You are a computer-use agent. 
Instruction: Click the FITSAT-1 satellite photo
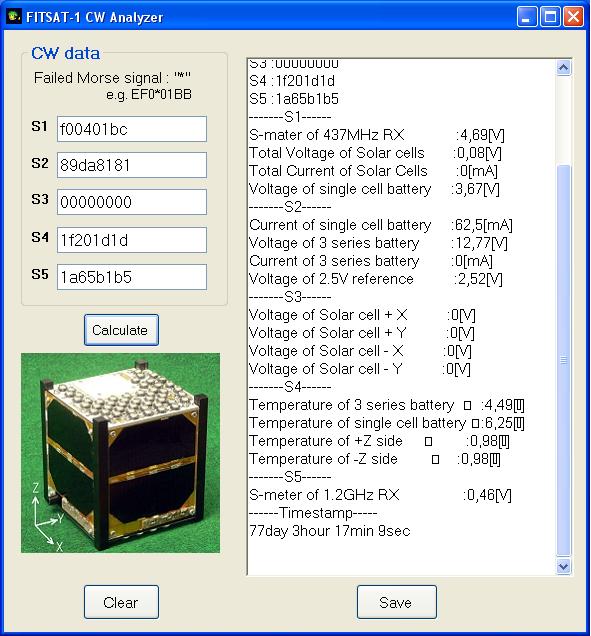pyautogui.click(x=120, y=453)
